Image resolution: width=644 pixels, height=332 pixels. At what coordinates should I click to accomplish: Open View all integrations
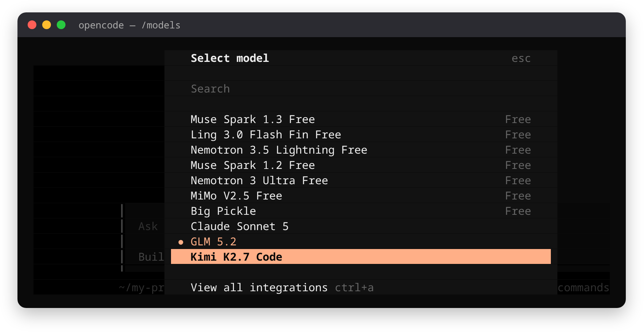pos(259,288)
